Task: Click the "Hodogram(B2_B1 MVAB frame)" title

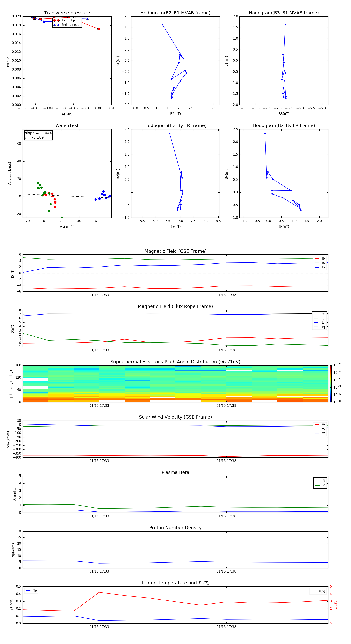Action: tap(175, 13)
